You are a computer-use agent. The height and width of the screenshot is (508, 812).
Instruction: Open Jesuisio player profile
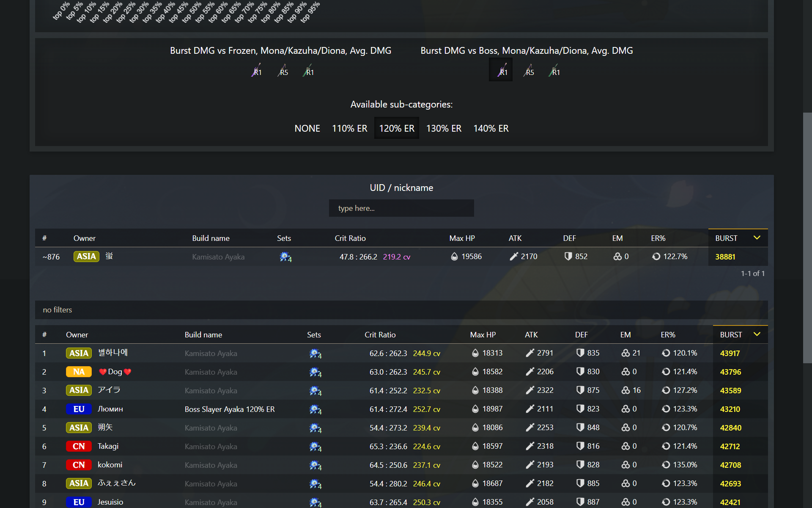pyautogui.click(x=110, y=502)
